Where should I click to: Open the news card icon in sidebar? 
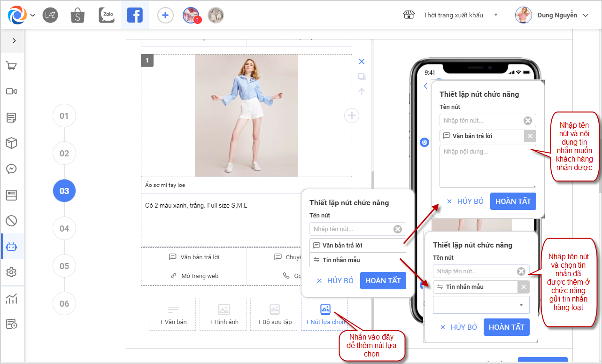[x=12, y=194]
